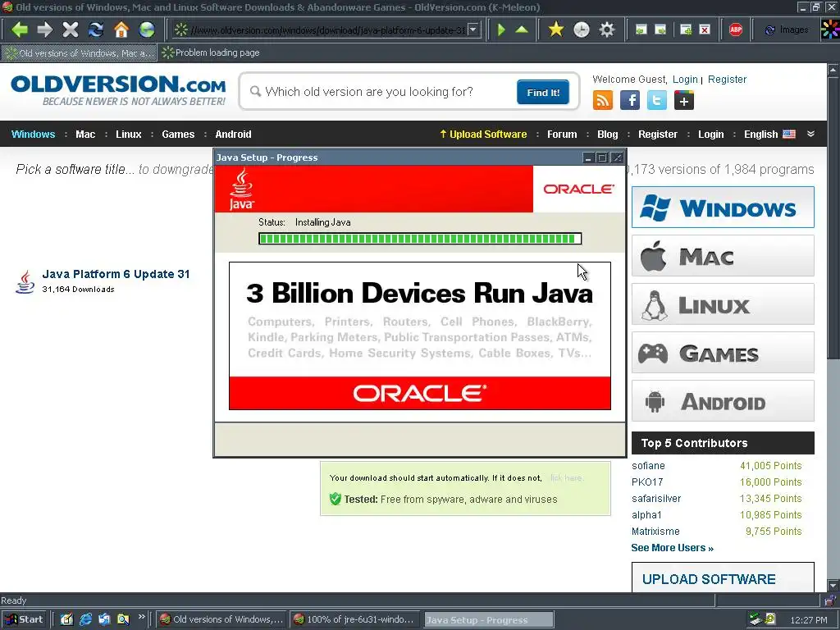The width and height of the screenshot is (840, 630).
Task: Switch to the 'Problem loading page' tab
Action: tap(211, 52)
